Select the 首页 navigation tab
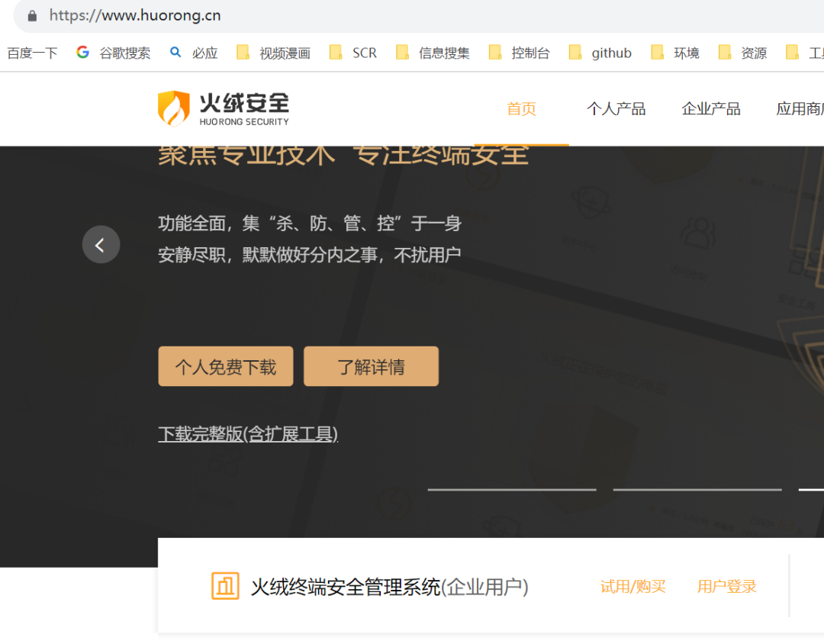This screenshot has height=644, width=824. (x=521, y=108)
